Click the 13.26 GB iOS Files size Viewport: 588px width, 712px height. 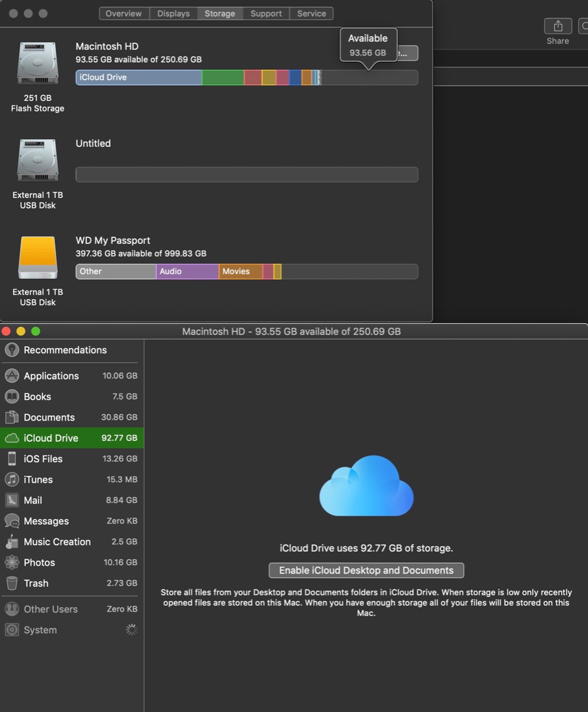tap(120, 459)
